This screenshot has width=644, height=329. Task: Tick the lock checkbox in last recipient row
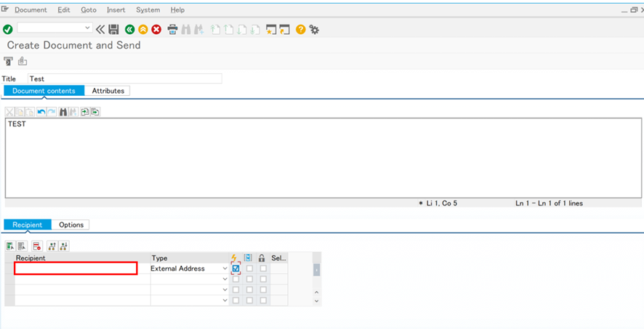[263, 300]
